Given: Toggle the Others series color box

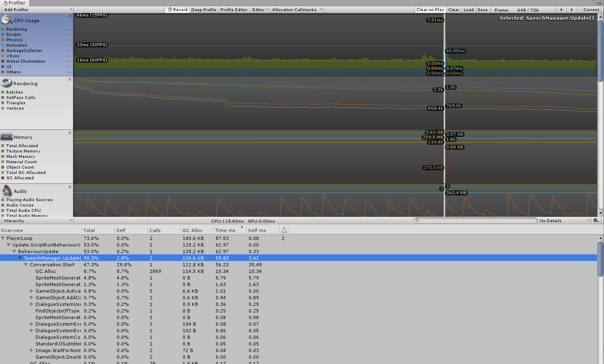Looking at the screenshot, I should [x=3, y=72].
